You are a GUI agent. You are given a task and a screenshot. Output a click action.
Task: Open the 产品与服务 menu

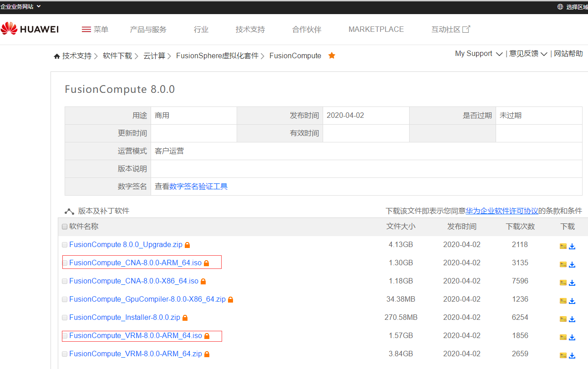pos(148,29)
